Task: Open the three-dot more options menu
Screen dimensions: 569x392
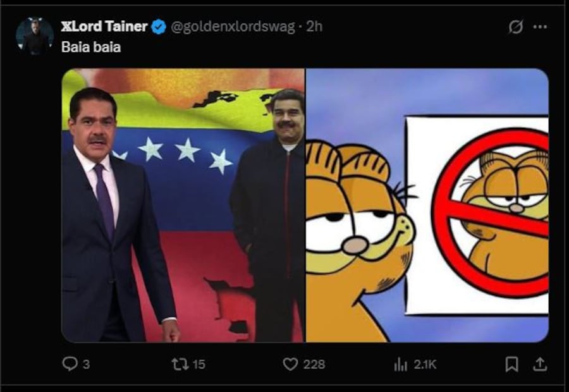Action: [540, 27]
